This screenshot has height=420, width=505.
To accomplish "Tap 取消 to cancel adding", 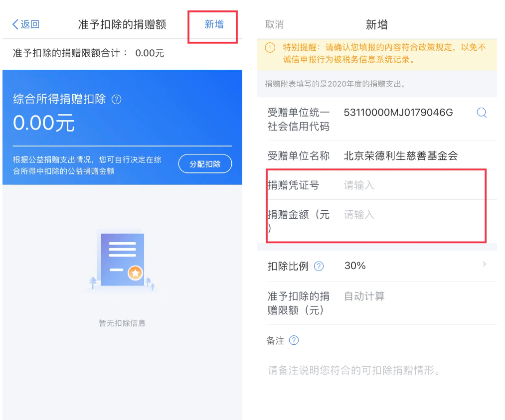I will pyautogui.click(x=274, y=24).
